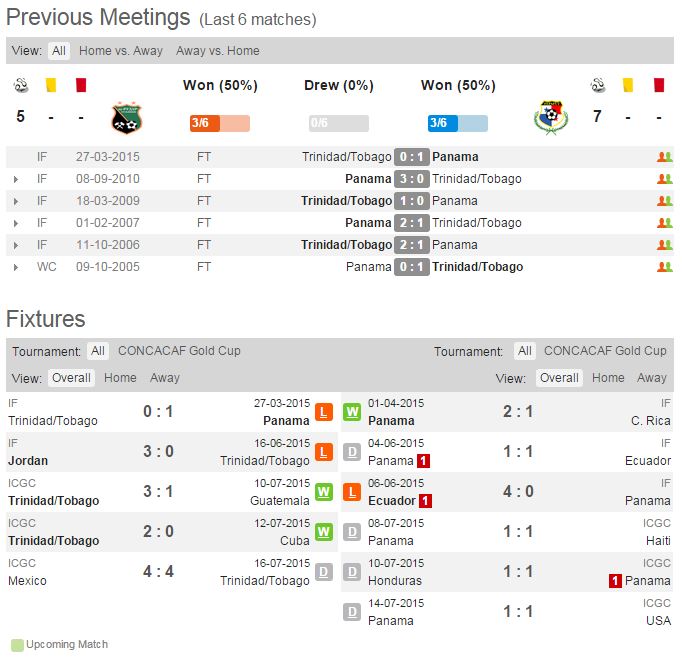The image size is (682, 666).
Task: Click Trinidad/Tobago team crest logo
Action: (x=126, y=118)
